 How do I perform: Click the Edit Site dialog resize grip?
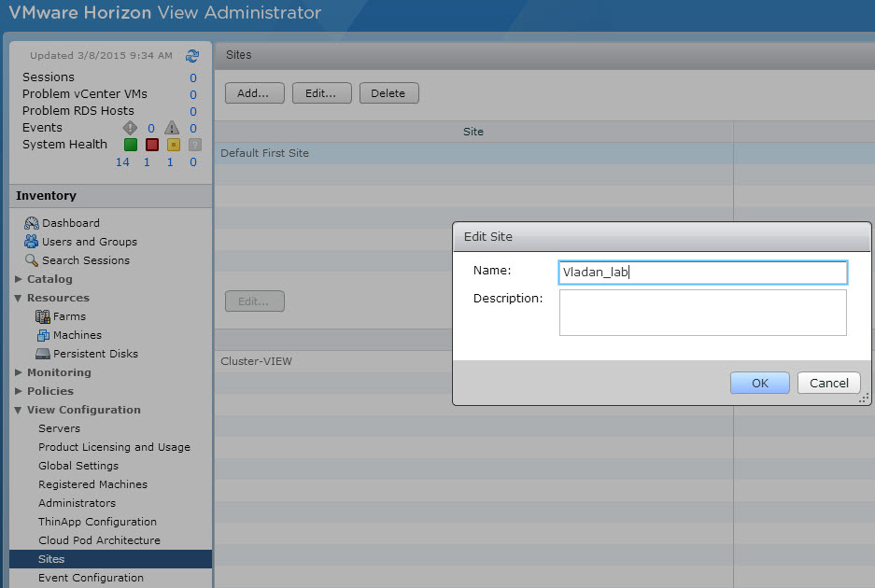point(864,399)
